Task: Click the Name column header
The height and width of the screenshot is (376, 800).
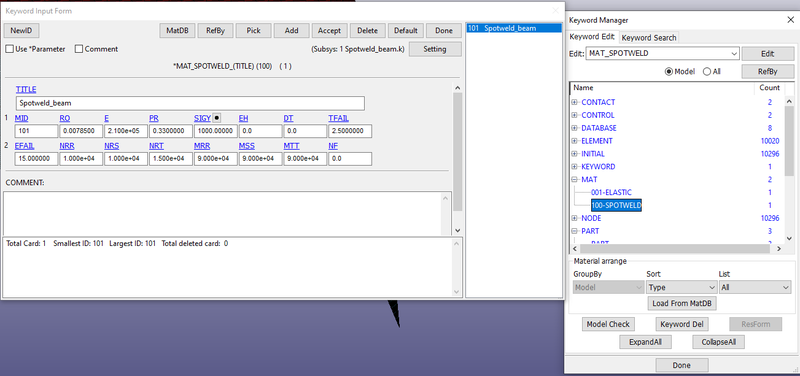Action: (x=583, y=88)
